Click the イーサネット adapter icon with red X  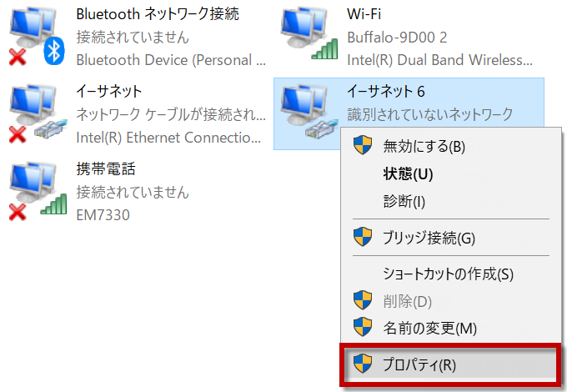(x=38, y=113)
